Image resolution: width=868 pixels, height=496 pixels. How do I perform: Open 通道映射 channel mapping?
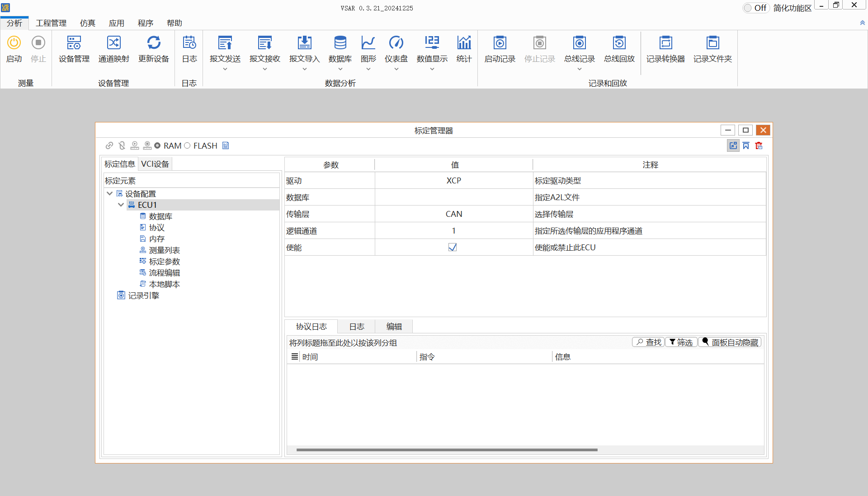pyautogui.click(x=114, y=49)
